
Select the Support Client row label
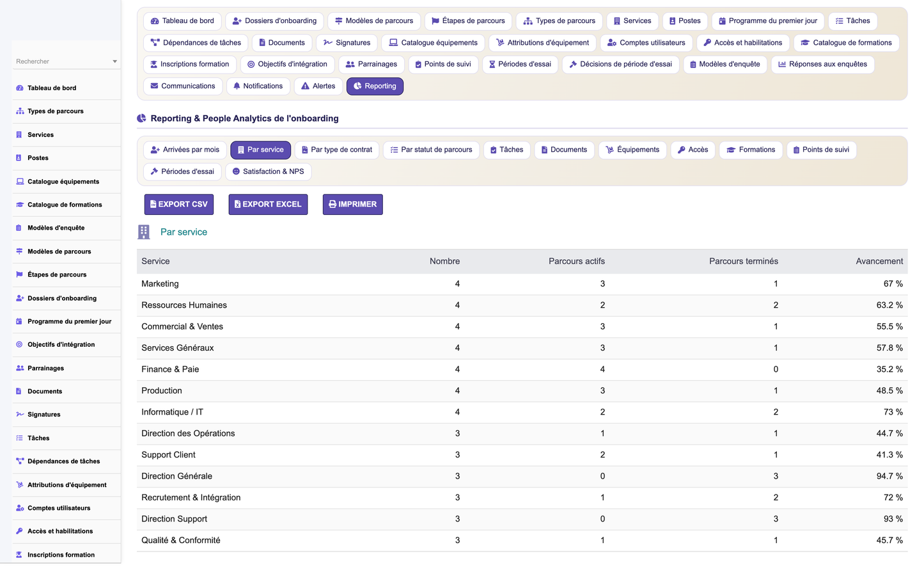click(168, 455)
